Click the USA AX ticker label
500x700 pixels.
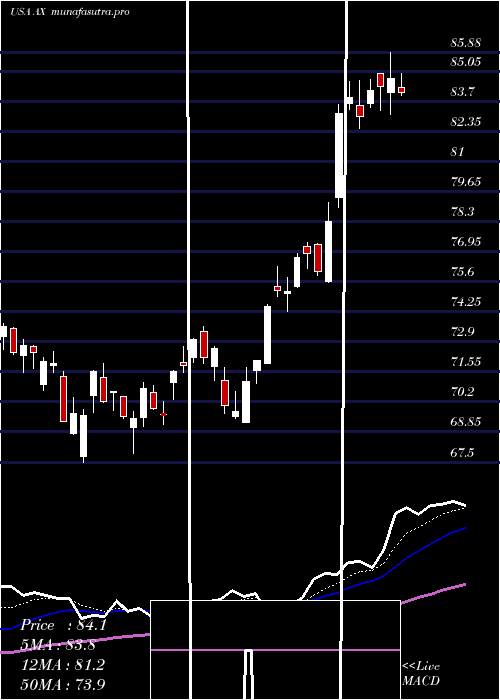coord(28,12)
